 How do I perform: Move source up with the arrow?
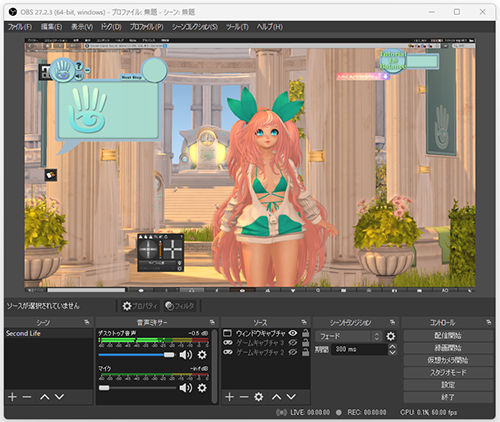tap(276, 397)
